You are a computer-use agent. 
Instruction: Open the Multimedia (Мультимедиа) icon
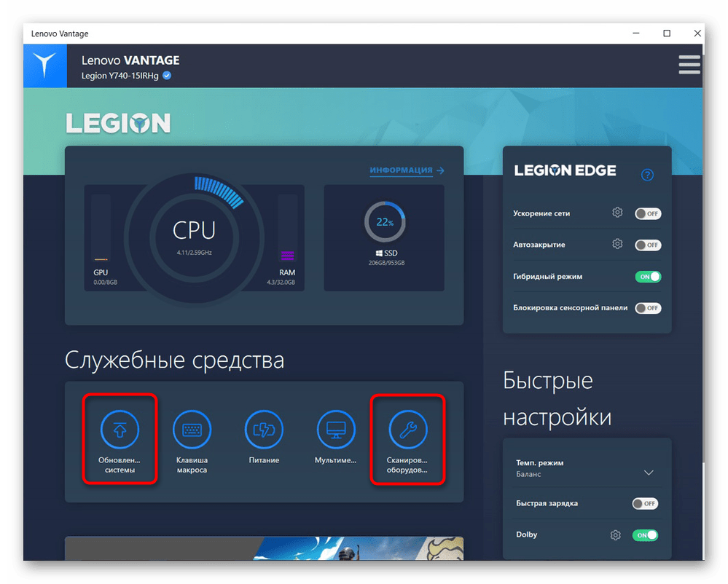pyautogui.click(x=336, y=430)
